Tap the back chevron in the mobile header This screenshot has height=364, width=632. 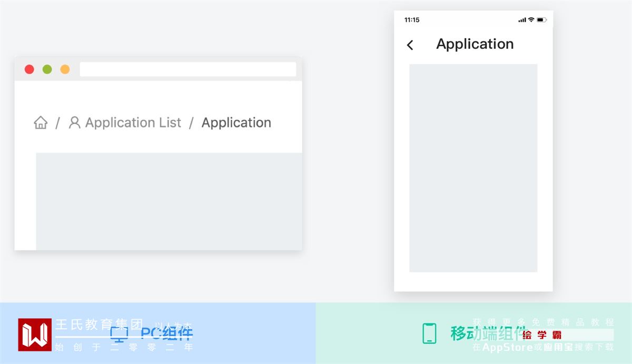point(410,45)
